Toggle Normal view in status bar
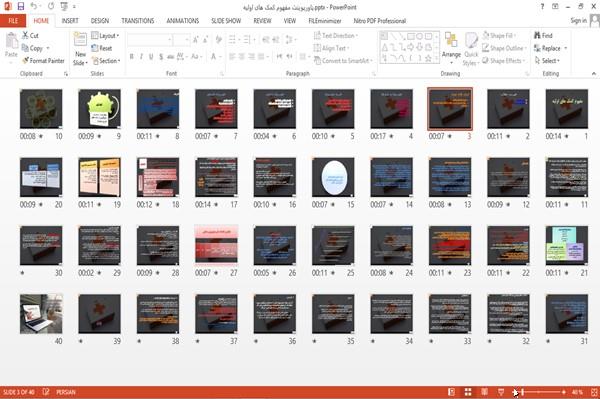 [452, 392]
